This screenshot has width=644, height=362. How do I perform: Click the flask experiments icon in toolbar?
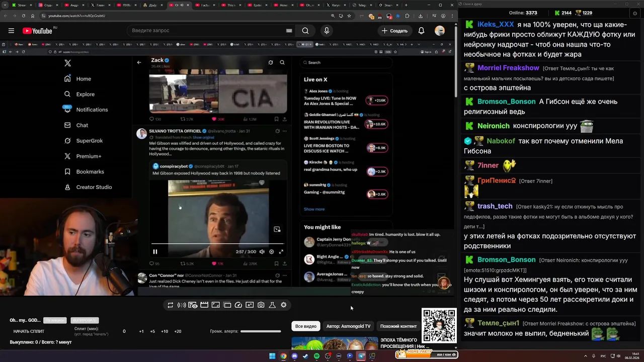[x=272, y=305]
